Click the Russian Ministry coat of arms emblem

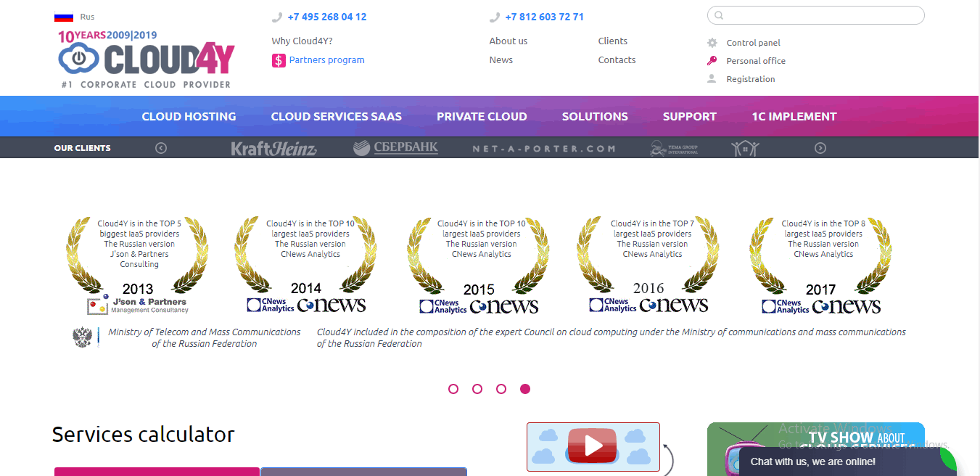tap(82, 337)
